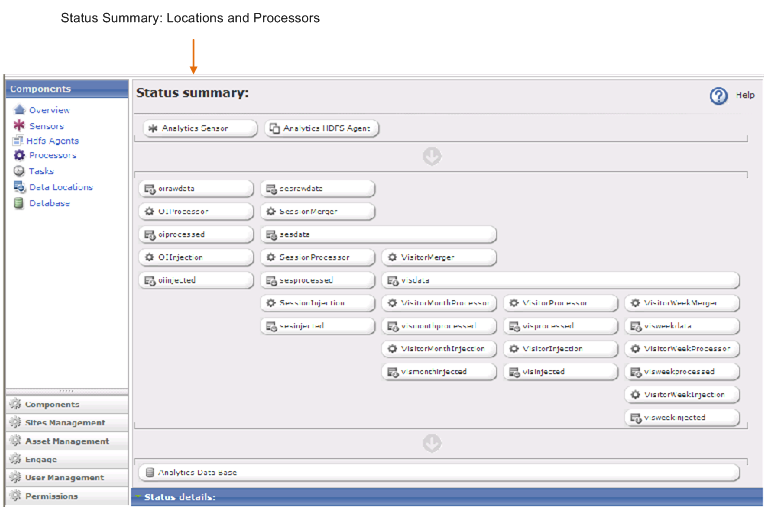Image resolution: width=764 pixels, height=507 pixels.
Task: Open the Engage section
Action: (67, 459)
